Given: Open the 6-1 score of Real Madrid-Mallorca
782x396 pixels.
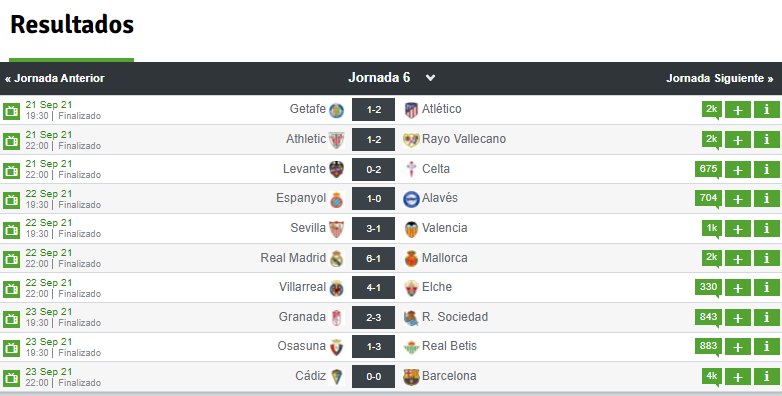Looking at the screenshot, I should [373, 259].
